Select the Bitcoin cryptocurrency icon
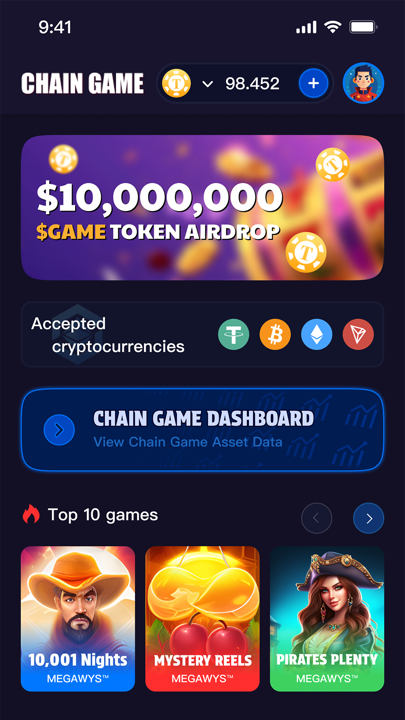This screenshot has height=720, width=405. [x=275, y=334]
